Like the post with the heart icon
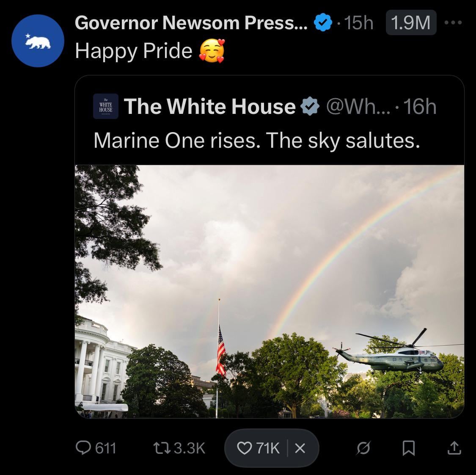 [245, 448]
